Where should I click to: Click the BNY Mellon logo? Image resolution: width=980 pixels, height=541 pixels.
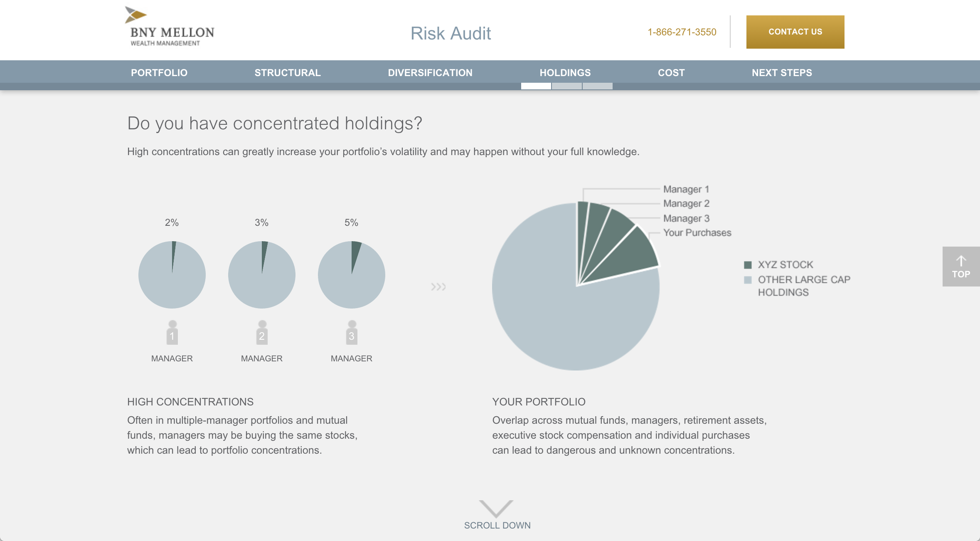click(x=170, y=27)
